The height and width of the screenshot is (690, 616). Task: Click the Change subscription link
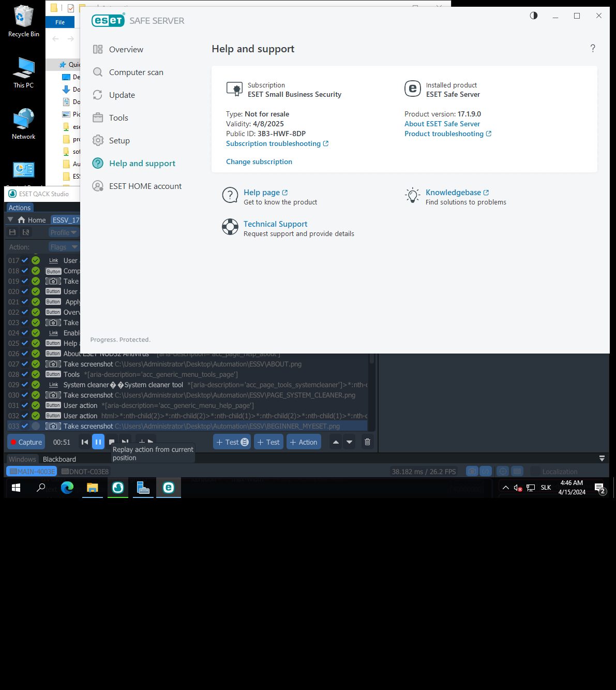click(x=259, y=162)
